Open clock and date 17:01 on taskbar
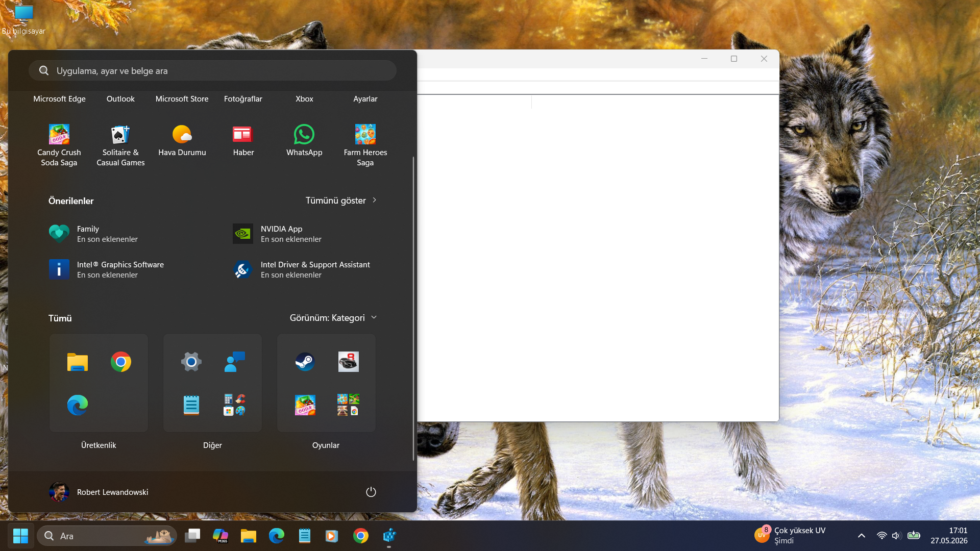This screenshot has height=551, width=980. click(949, 536)
